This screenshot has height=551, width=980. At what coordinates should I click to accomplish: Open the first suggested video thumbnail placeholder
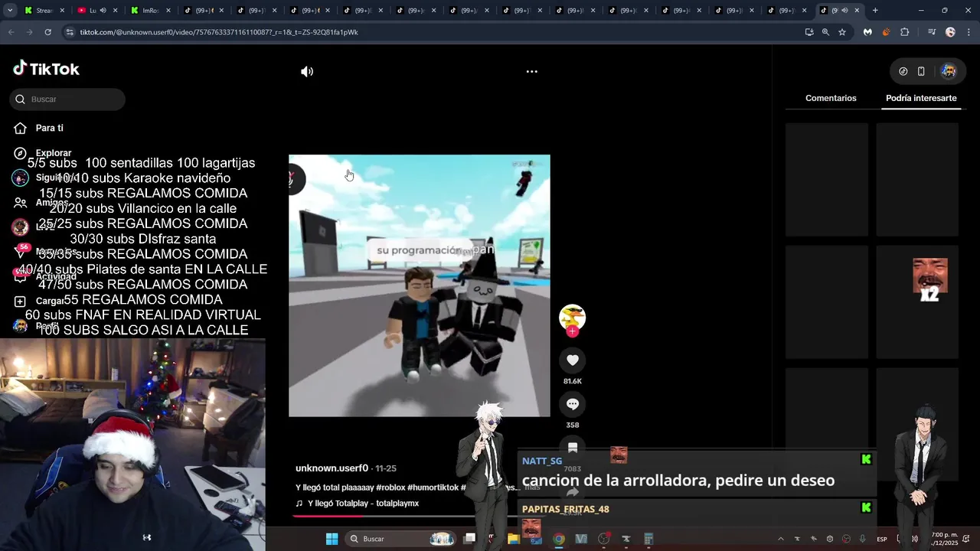click(x=827, y=180)
